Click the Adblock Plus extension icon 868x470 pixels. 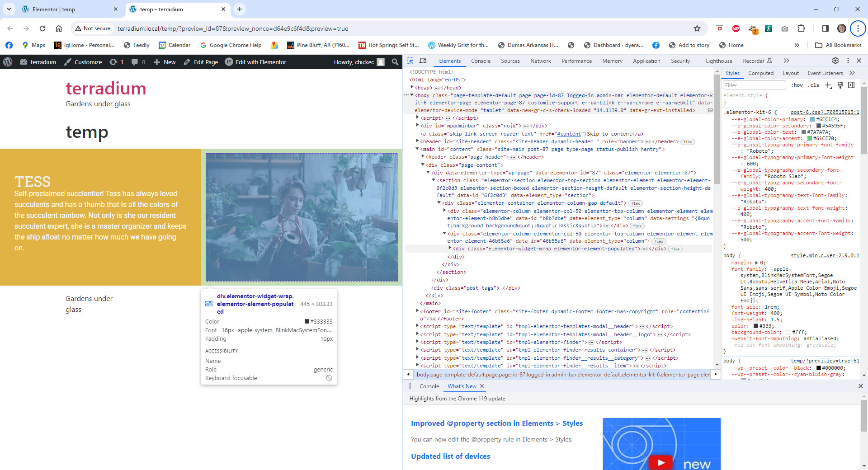[x=736, y=28]
